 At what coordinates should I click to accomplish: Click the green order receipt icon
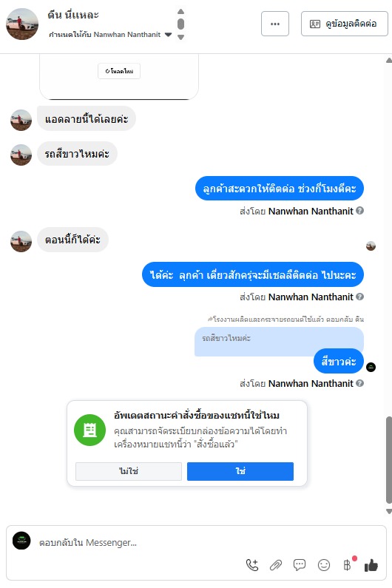point(89,430)
